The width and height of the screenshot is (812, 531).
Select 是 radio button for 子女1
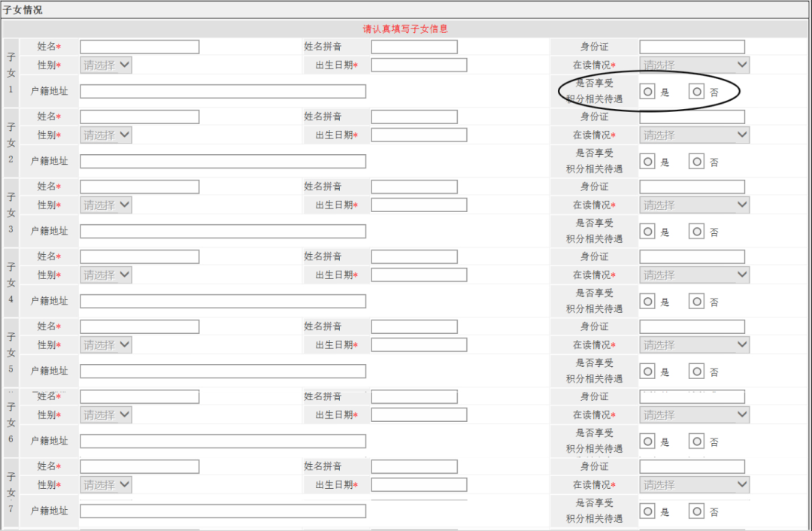pos(647,92)
